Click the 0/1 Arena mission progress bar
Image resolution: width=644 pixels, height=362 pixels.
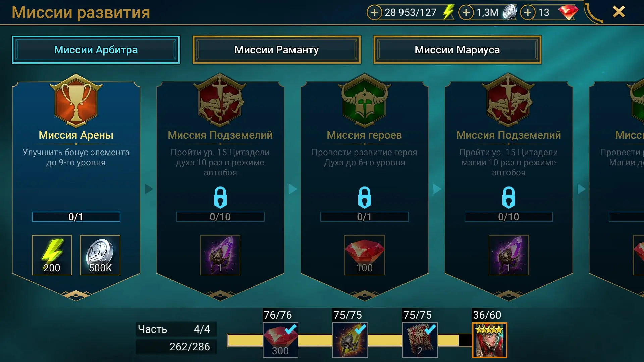pyautogui.click(x=76, y=217)
